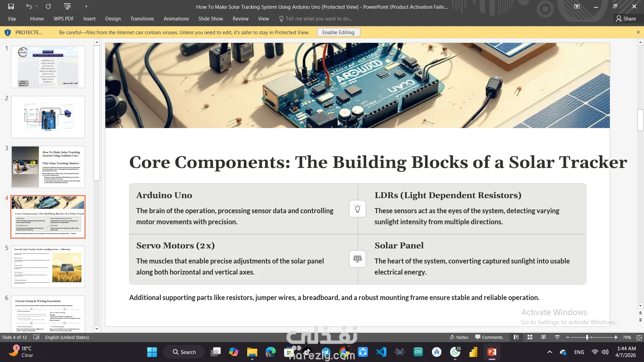Viewport: 644px width, 362px height.
Task: Show hidden system tray icons
Action: 549,352
